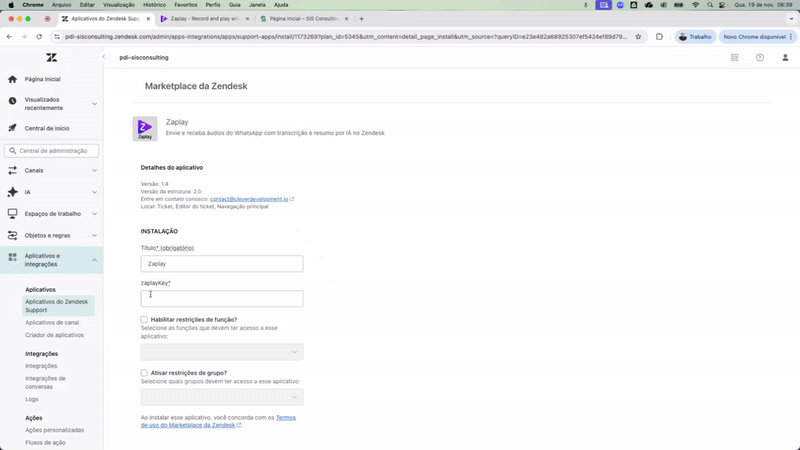Open the user profile icon
800x450 pixels.
click(x=785, y=58)
